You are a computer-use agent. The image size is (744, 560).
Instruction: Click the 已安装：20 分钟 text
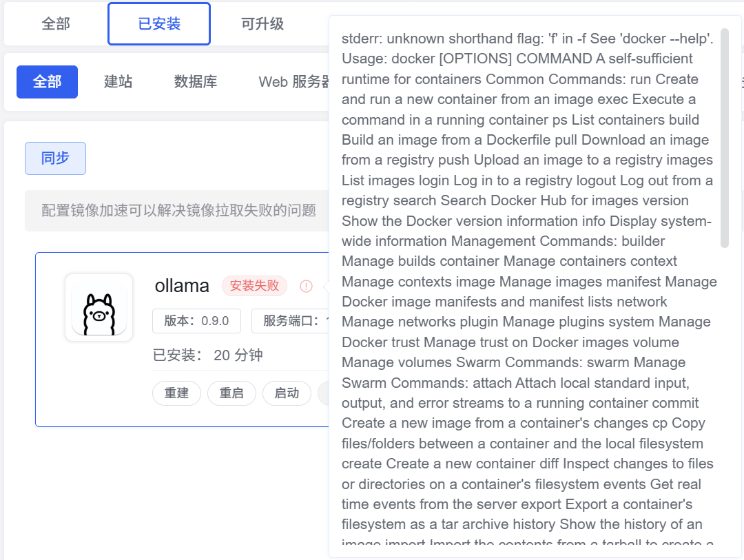point(208,355)
